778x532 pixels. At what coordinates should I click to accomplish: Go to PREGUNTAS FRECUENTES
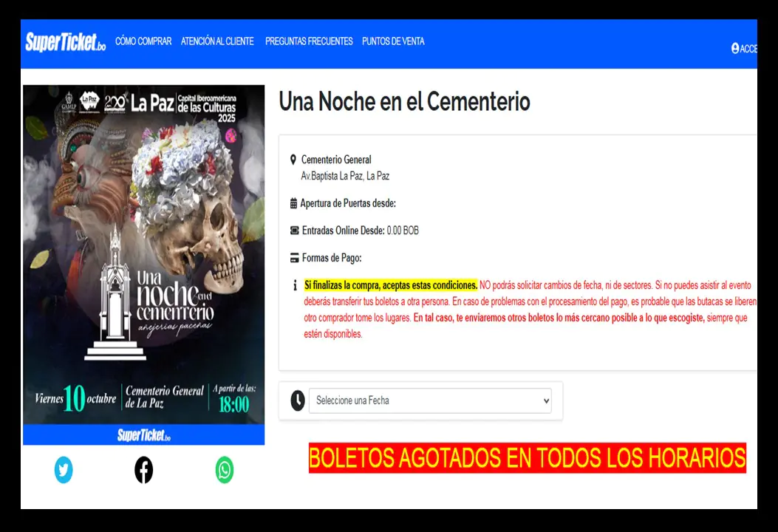point(309,41)
